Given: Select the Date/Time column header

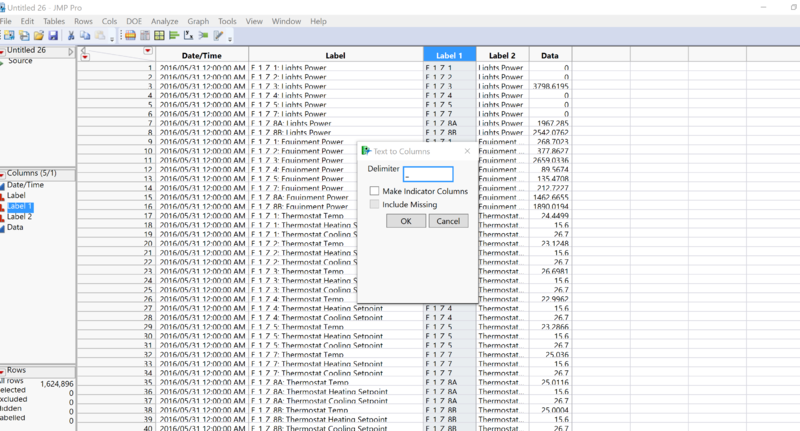Looking at the screenshot, I should pyautogui.click(x=202, y=55).
